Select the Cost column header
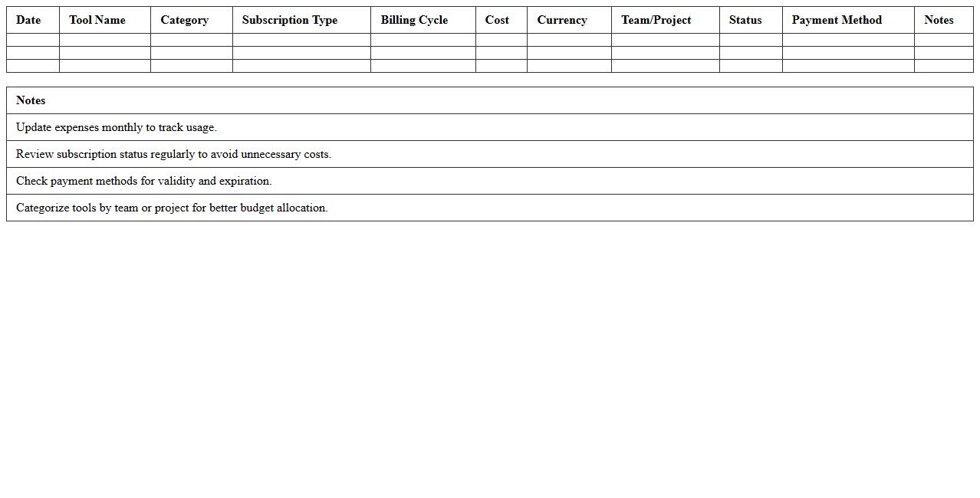This screenshot has height=498, width=980. [x=497, y=20]
